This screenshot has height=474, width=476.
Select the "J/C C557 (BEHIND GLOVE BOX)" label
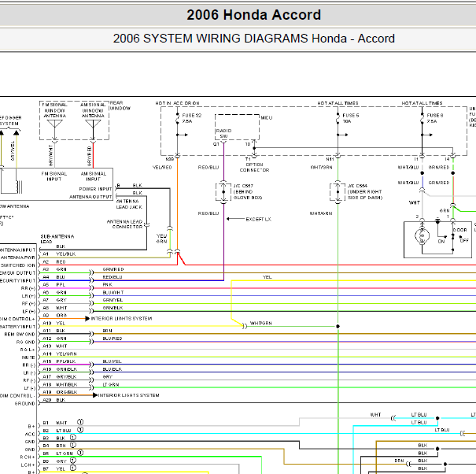(247, 192)
